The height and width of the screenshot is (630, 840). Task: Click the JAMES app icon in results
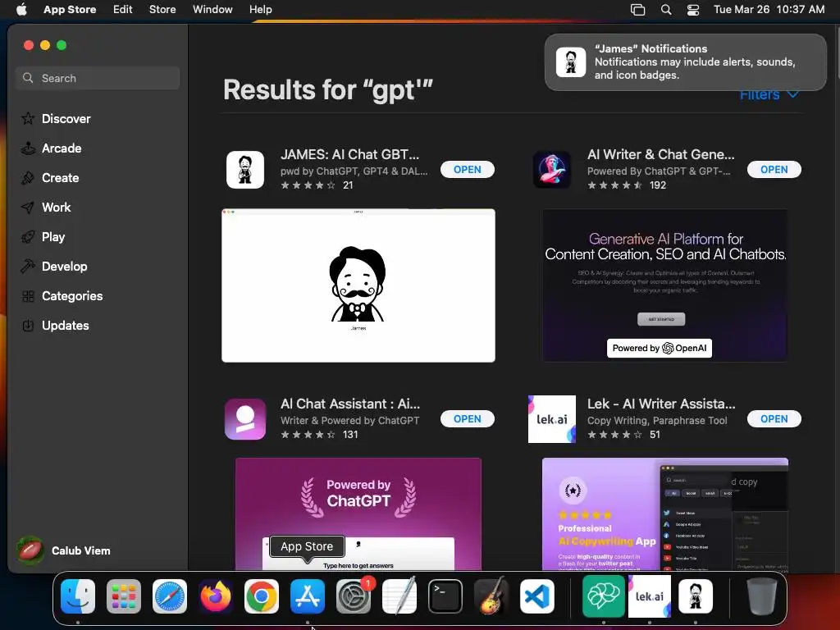click(x=245, y=169)
